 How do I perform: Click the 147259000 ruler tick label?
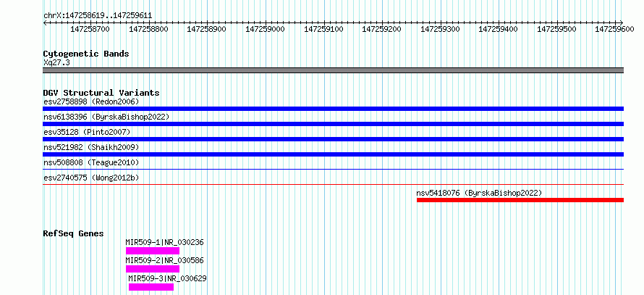coord(265,29)
